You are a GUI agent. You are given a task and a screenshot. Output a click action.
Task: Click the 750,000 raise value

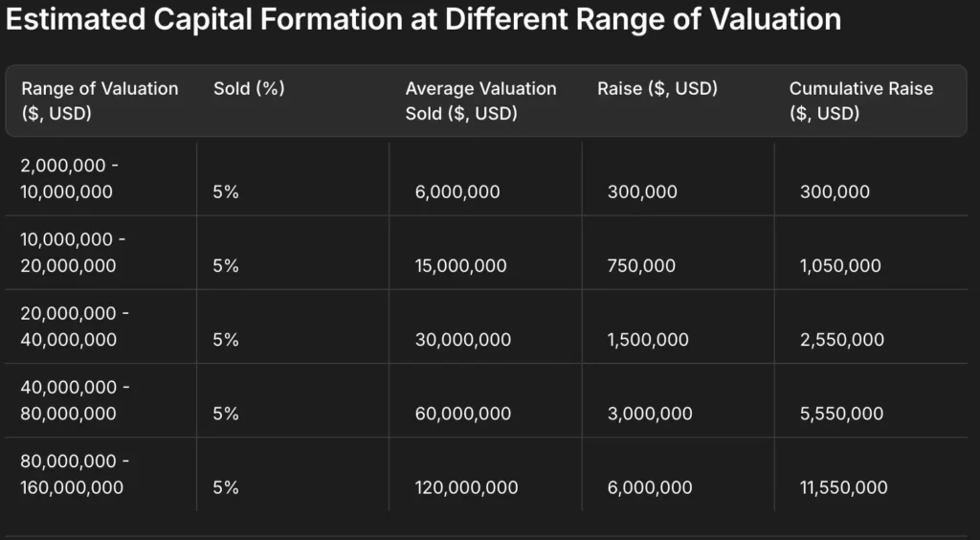[x=641, y=266]
